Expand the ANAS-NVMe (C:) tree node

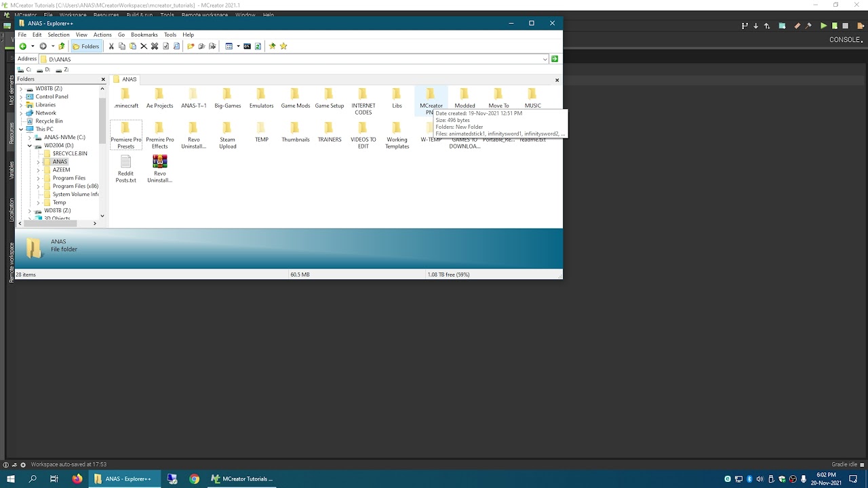pos(30,137)
